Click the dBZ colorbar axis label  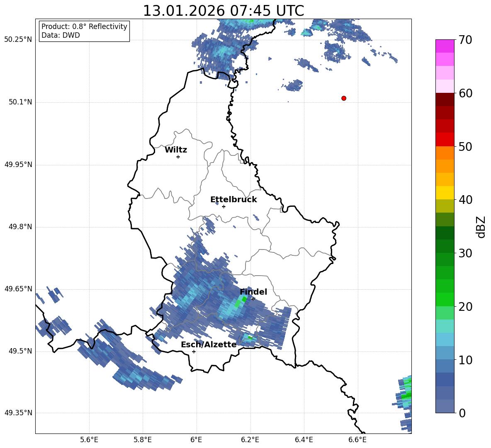pos(481,227)
